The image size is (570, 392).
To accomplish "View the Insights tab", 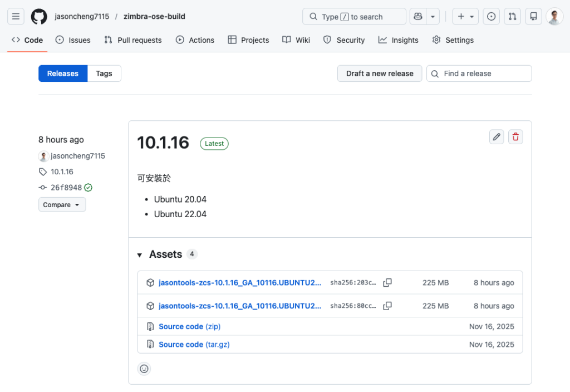I will 399,40.
